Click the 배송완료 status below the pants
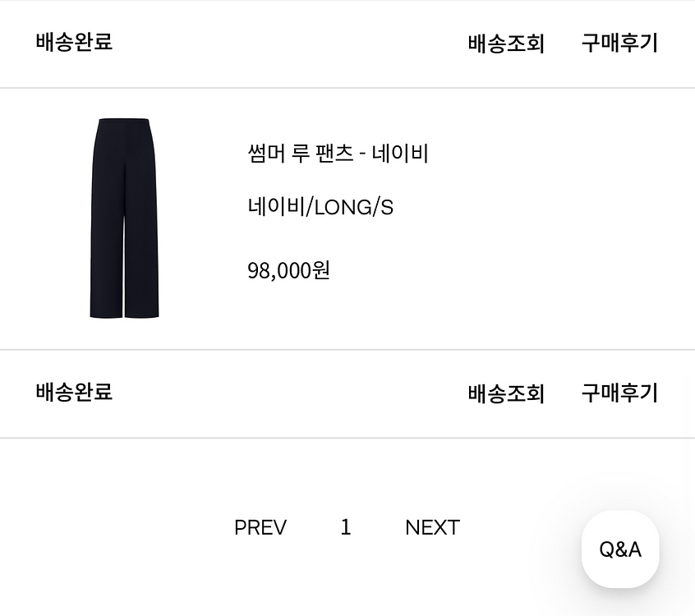695x616 pixels. [x=74, y=393]
